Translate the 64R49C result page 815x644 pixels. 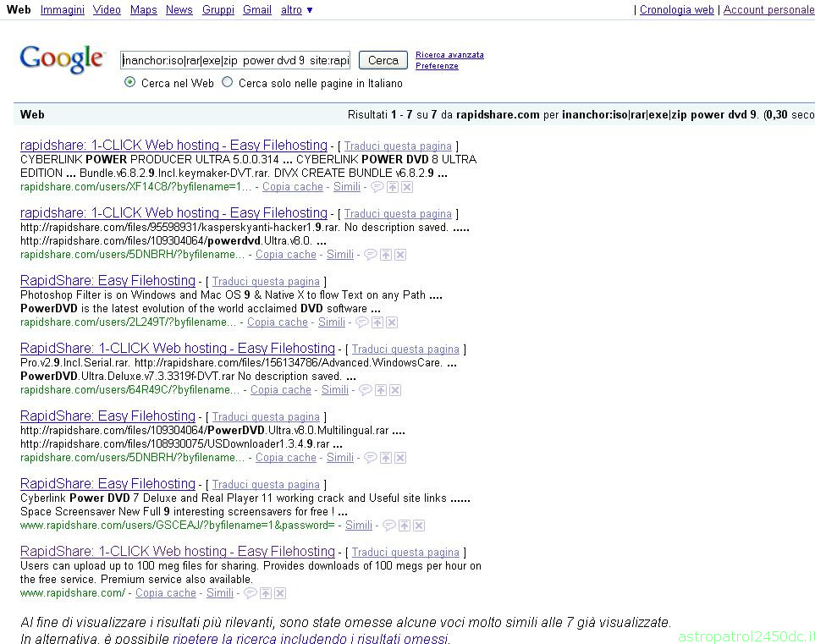[x=405, y=350]
